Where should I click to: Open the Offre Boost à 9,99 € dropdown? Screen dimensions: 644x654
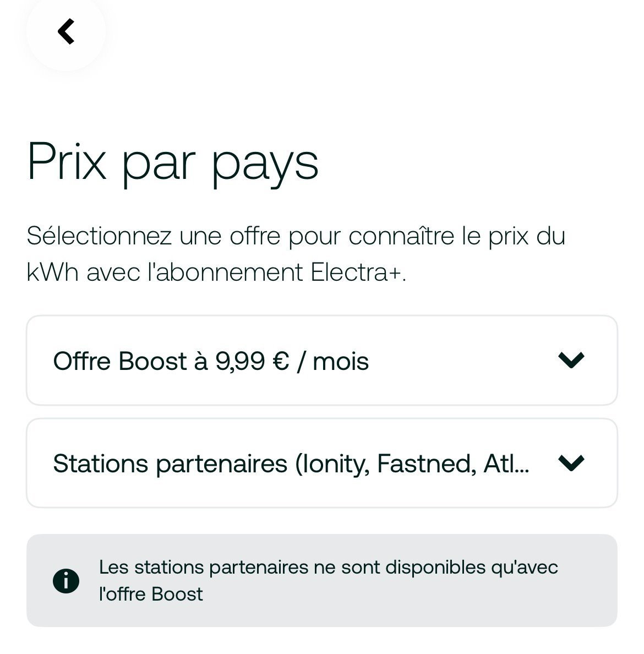pos(321,361)
